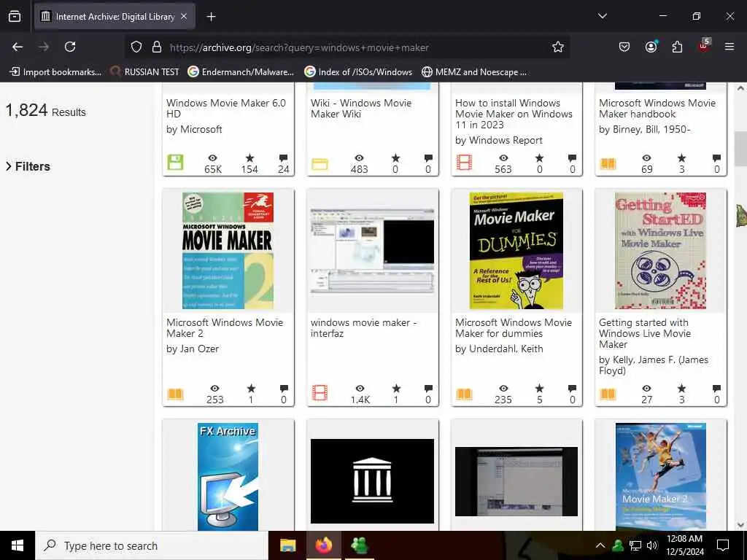Click the FX Archive cover thumbnail

[x=228, y=476]
